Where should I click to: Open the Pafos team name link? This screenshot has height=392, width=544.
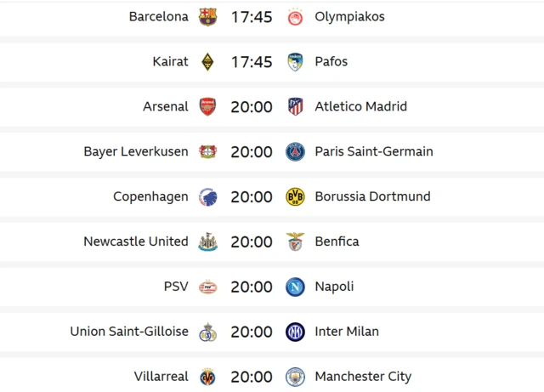[x=331, y=62]
